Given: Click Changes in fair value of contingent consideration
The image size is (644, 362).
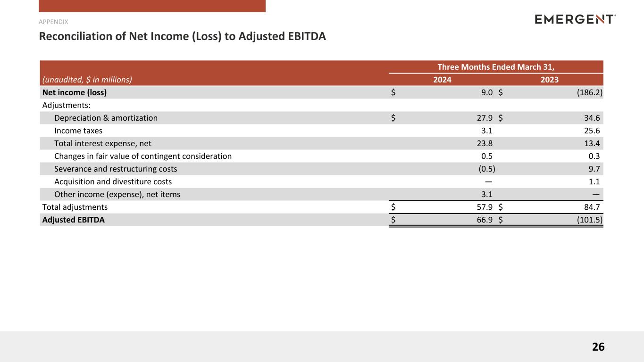Looking at the screenshot, I should (x=143, y=156).
